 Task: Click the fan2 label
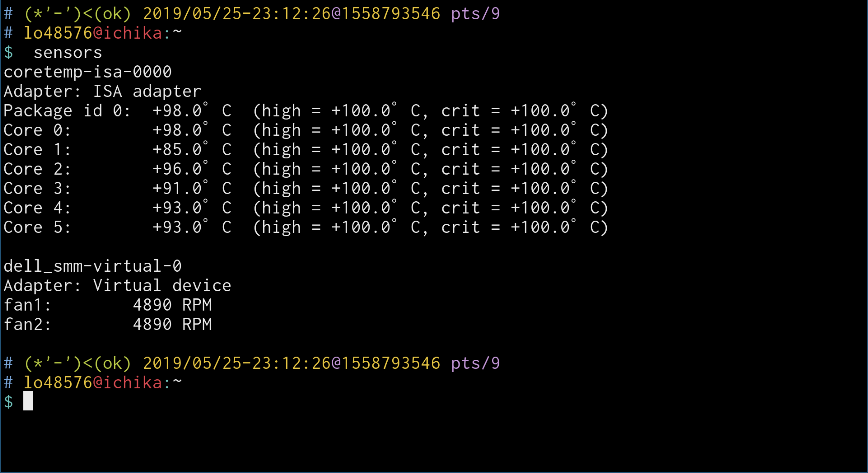[x=27, y=324]
